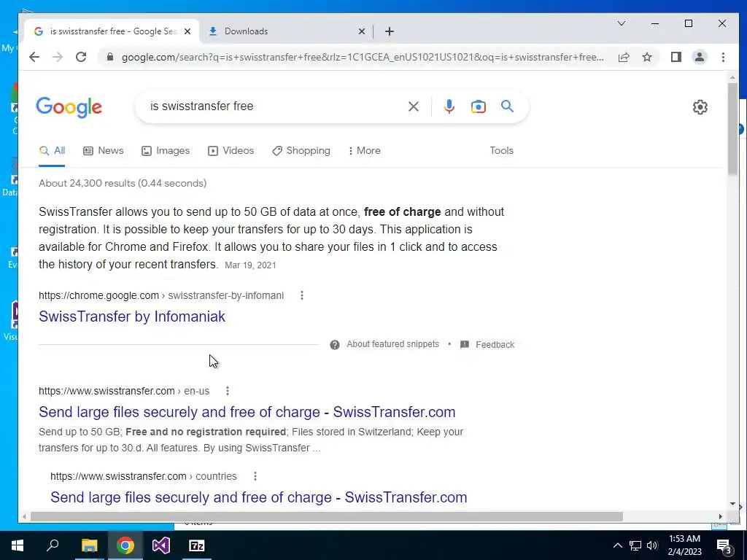
Task: Select the All results tab
Action: pyautogui.click(x=52, y=150)
